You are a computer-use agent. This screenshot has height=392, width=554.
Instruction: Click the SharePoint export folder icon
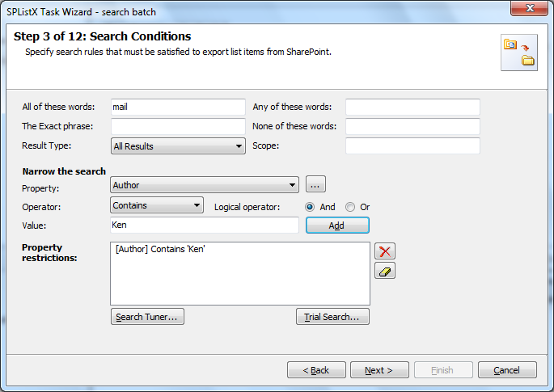[x=518, y=53]
